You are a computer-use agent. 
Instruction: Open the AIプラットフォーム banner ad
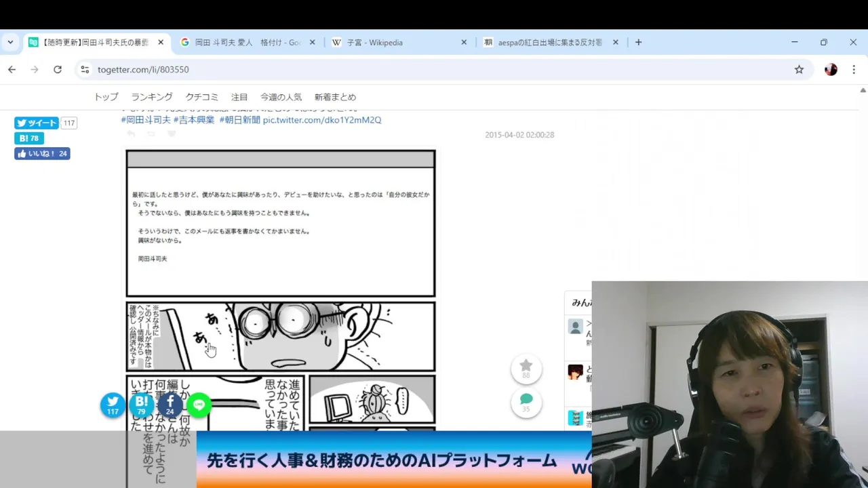point(393,460)
